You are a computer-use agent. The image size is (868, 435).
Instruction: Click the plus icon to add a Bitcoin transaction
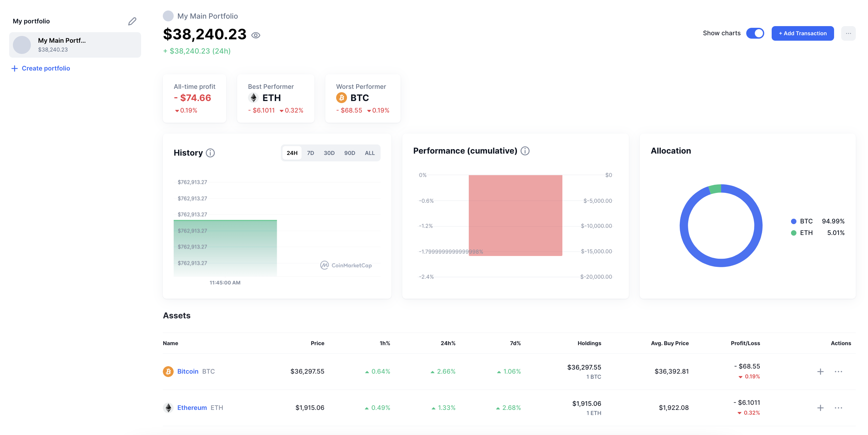[820, 371]
